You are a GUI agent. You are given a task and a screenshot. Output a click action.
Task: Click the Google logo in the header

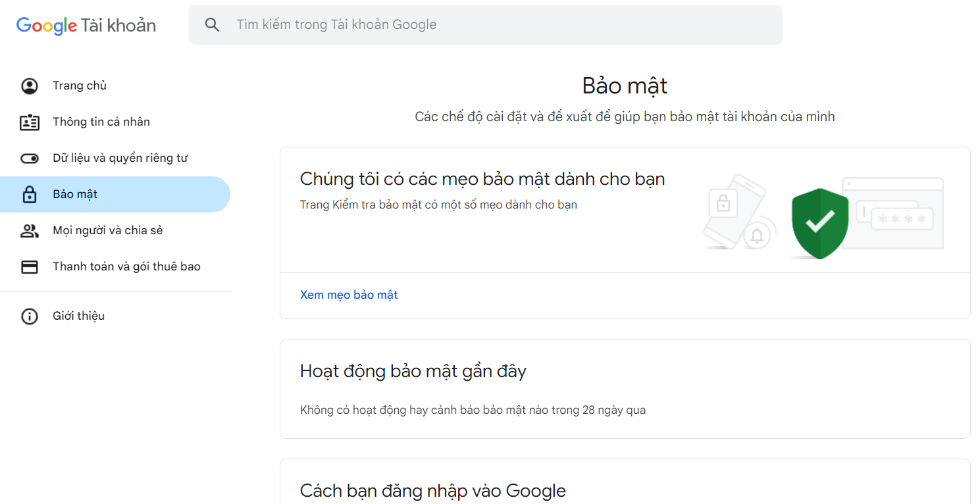point(47,26)
